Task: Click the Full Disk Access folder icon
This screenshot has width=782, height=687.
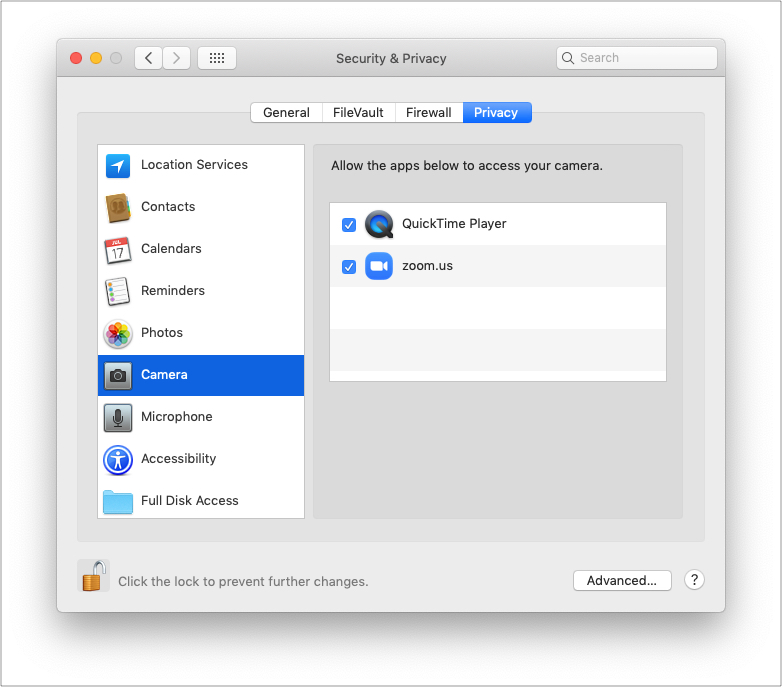Action: pos(118,502)
